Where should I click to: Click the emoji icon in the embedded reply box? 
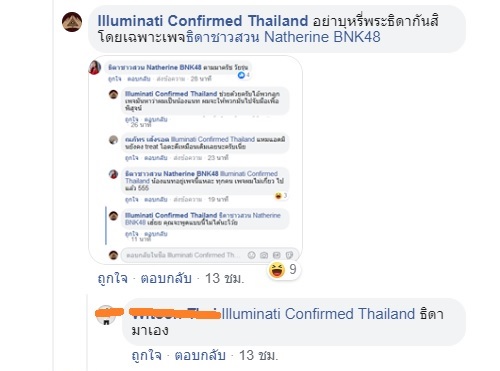pyautogui.click(x=252, y=255)
